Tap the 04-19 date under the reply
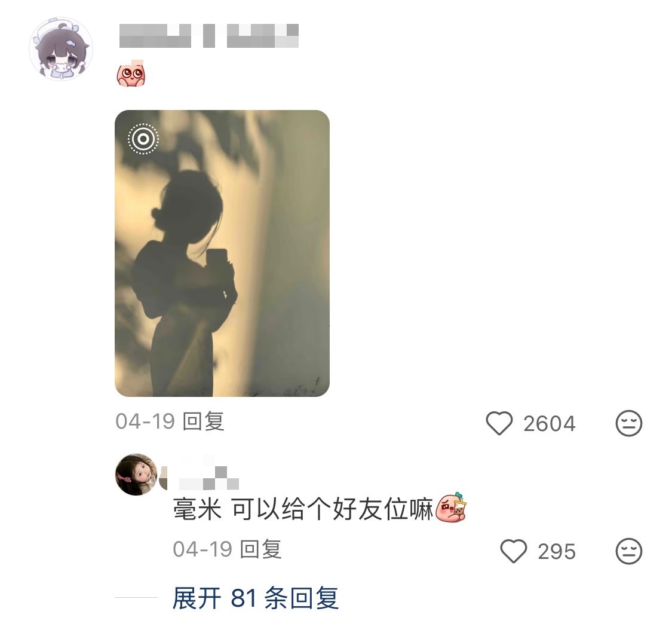Image resolution: width=672 pixels, height=642 pixels. [x=202, y=549]
